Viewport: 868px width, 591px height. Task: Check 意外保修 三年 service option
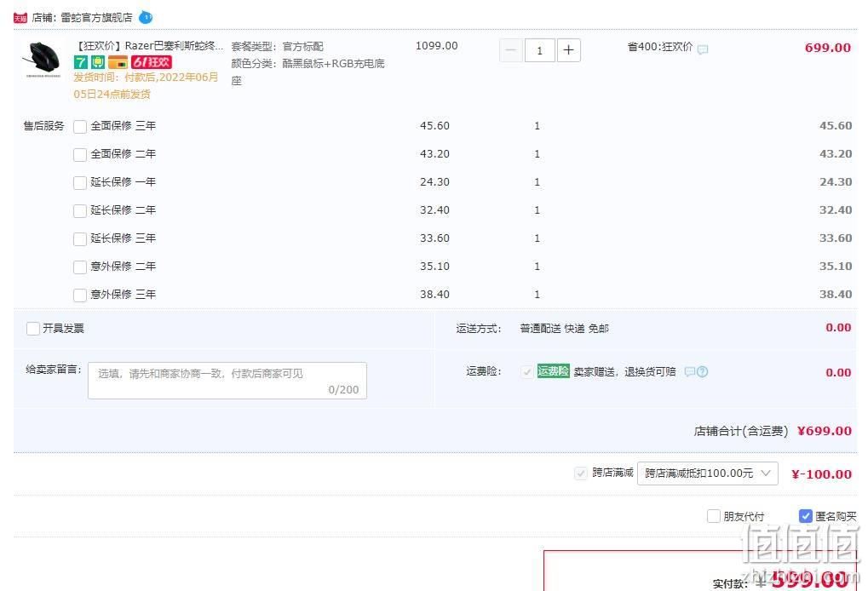click(80, 295)
